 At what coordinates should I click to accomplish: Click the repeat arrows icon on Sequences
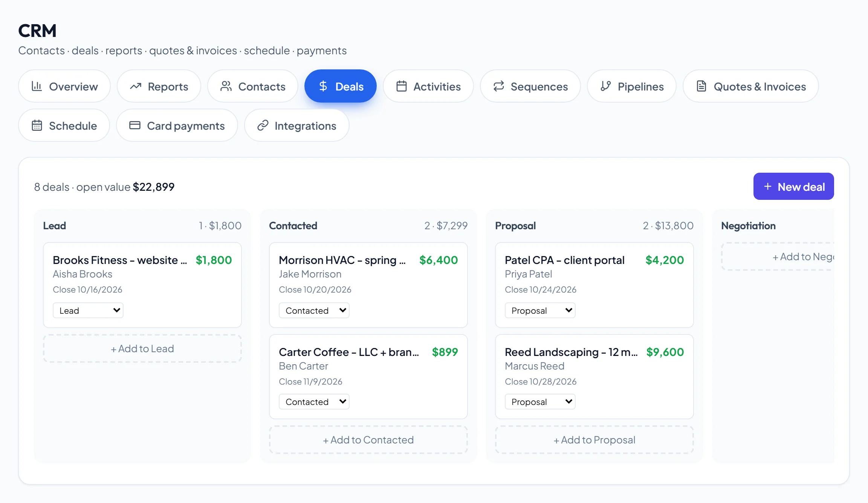[x=499, y=86]
